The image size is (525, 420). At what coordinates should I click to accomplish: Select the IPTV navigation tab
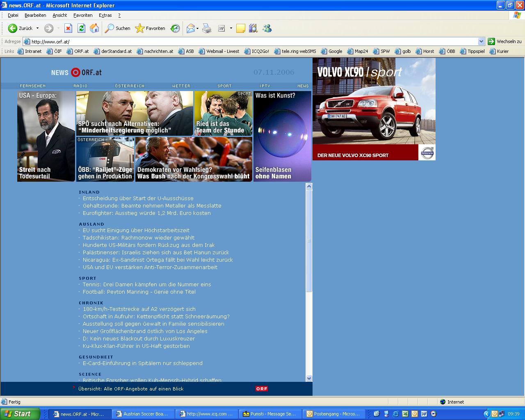point(265,86)
